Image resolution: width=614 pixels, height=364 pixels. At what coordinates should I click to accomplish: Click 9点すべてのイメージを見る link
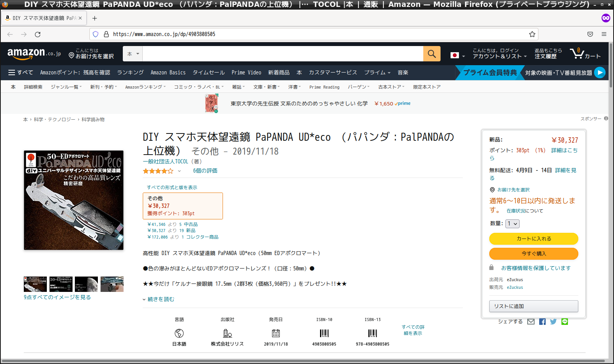click(x=57, y=297)
